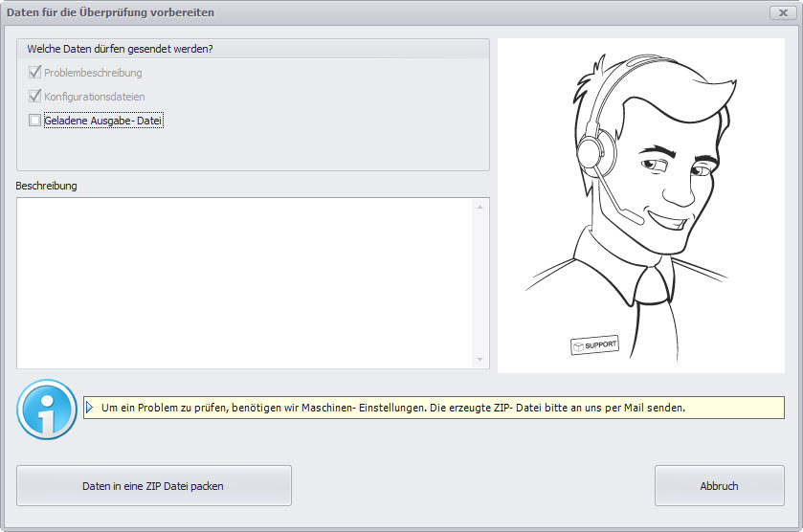Enable the Geladene Ausgabe- Datei checkbox

35,121
